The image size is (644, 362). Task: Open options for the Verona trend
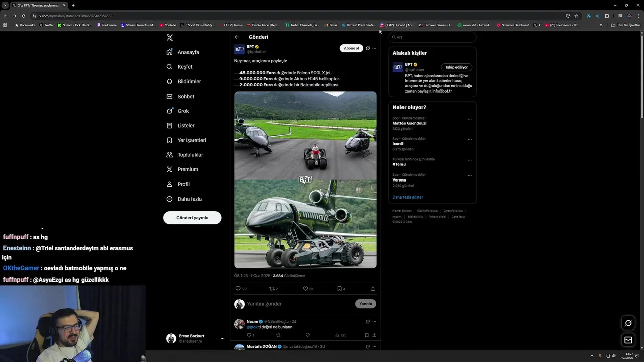point(470,176)
